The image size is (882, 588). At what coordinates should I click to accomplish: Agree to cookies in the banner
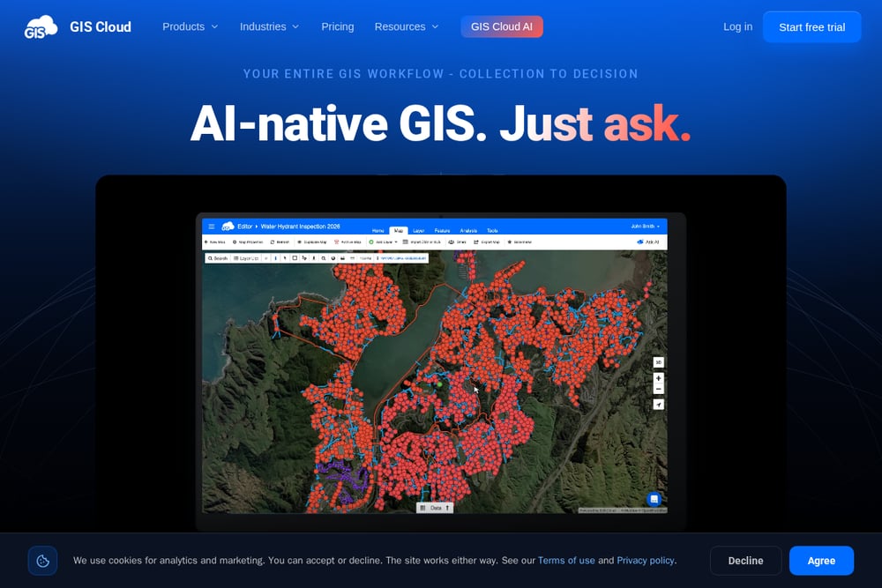coord(821,561)
